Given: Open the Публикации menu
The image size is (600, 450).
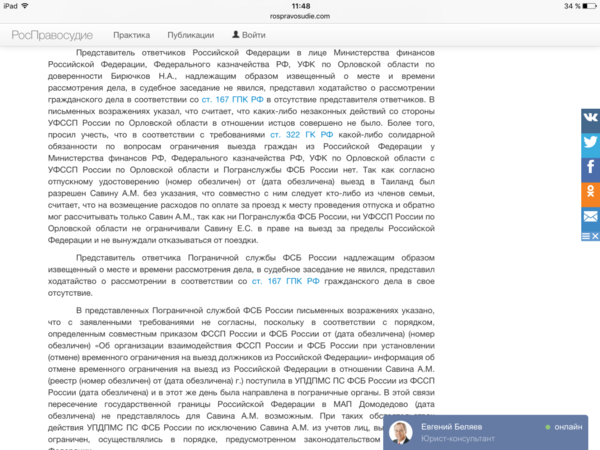Looking at the screenshot, I should (x=191, y=35).
